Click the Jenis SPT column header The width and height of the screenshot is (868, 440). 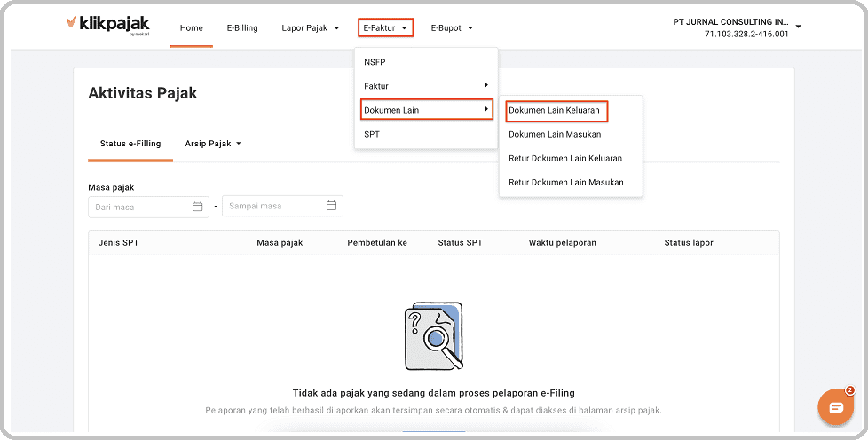pyautogui.click(x=118, y=242)
